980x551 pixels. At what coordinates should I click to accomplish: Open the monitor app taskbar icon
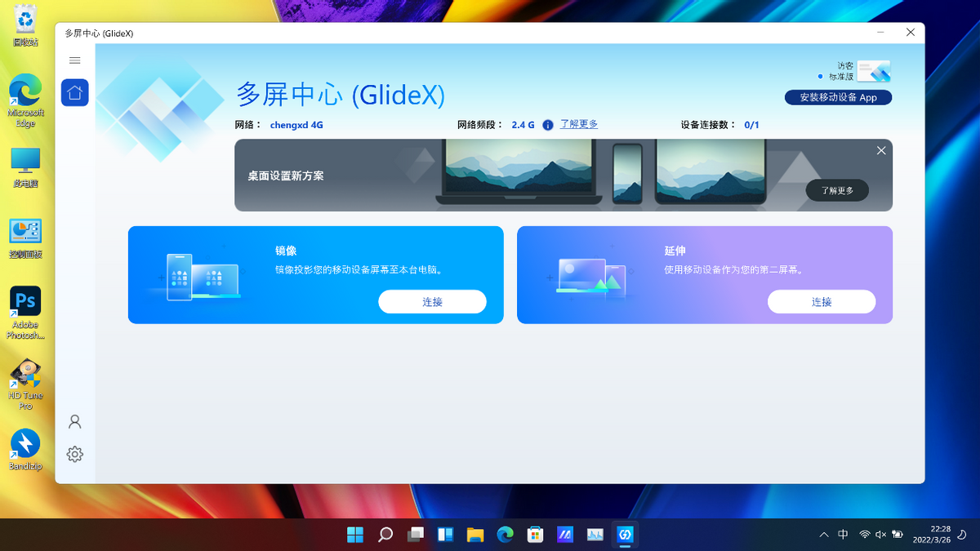pyautogui.click(x=595, y=535)
